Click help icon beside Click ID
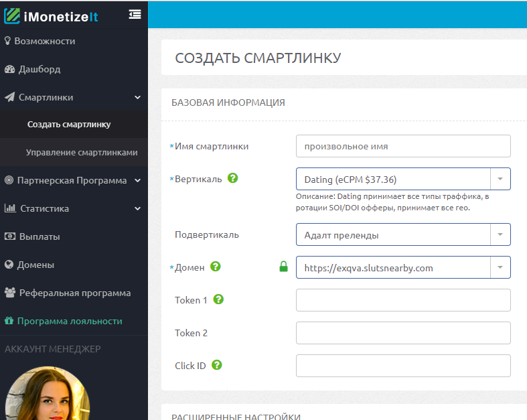 click(x=216, y=365)
